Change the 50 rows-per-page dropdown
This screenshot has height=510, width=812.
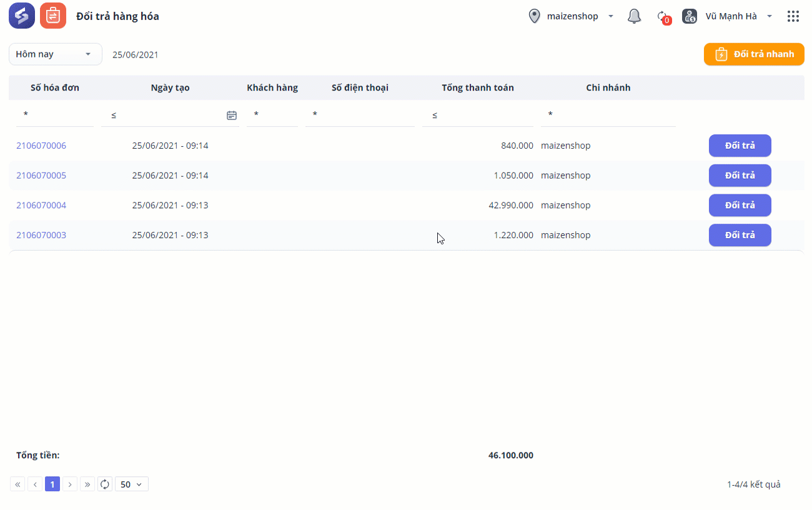point(132,484)
